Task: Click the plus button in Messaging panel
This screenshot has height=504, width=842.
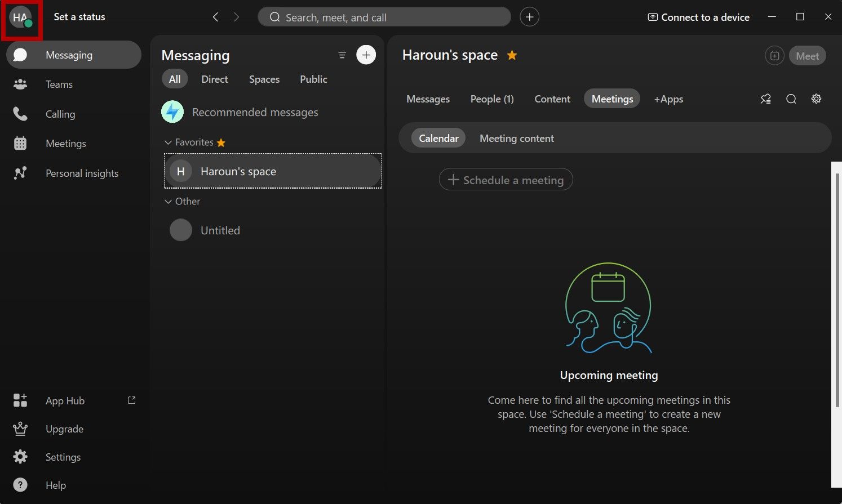Action: [366, 55]
